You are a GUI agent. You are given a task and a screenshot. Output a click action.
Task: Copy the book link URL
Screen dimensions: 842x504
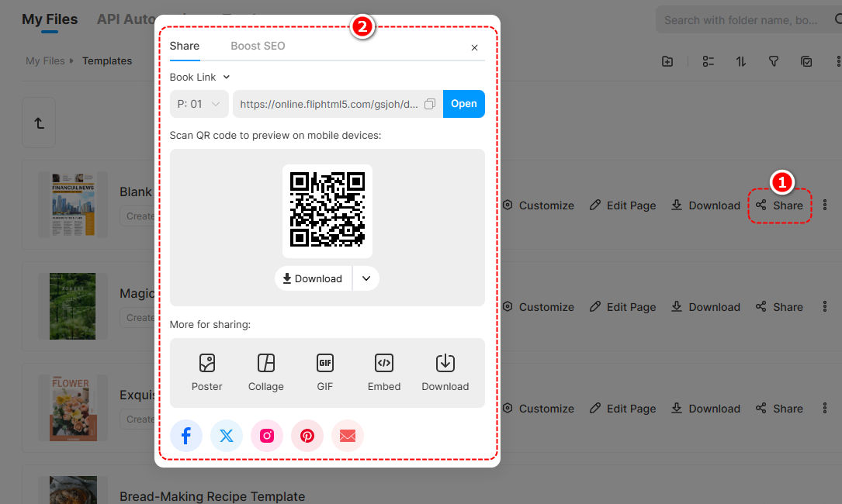pyautogui.click(x=430, y=104)
